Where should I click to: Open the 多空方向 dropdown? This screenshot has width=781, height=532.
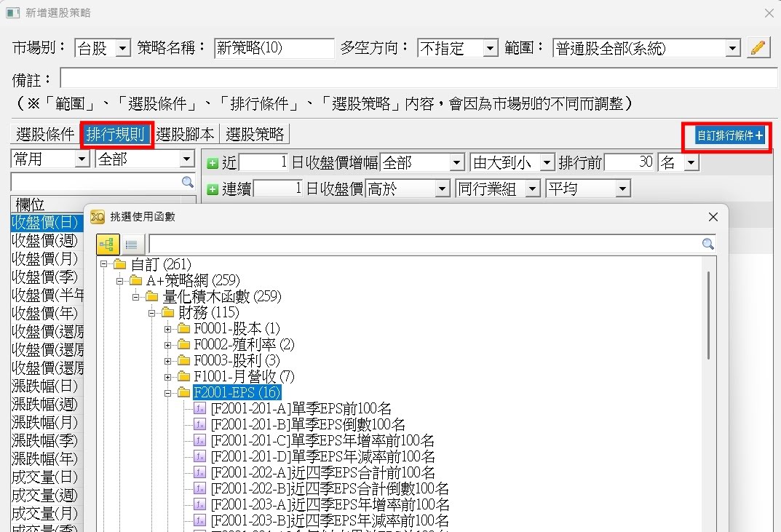[490, 49]
